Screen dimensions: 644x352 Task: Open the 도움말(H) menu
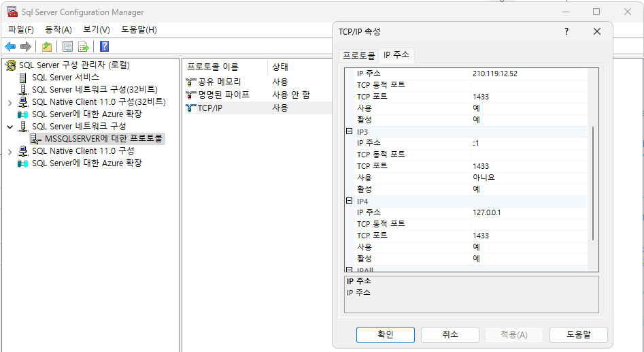(139, 29)
